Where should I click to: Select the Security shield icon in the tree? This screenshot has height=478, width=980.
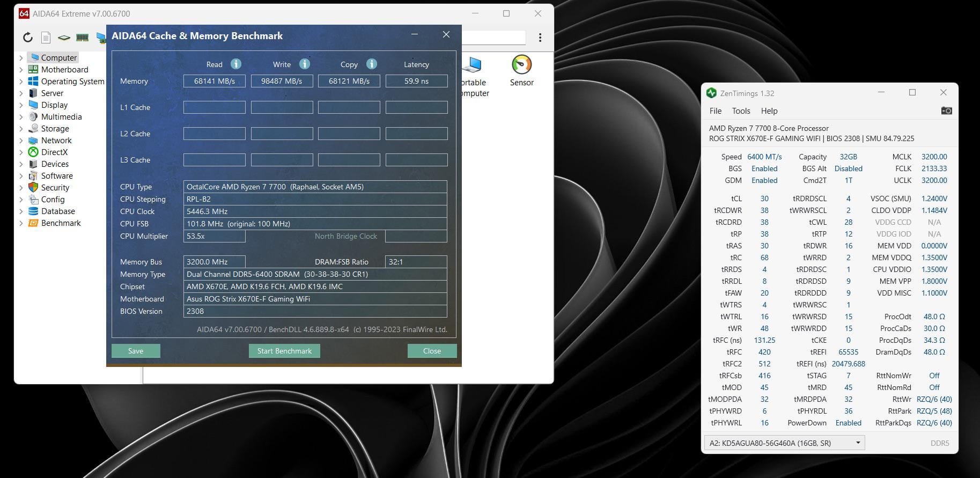click(x=33, y=187)
